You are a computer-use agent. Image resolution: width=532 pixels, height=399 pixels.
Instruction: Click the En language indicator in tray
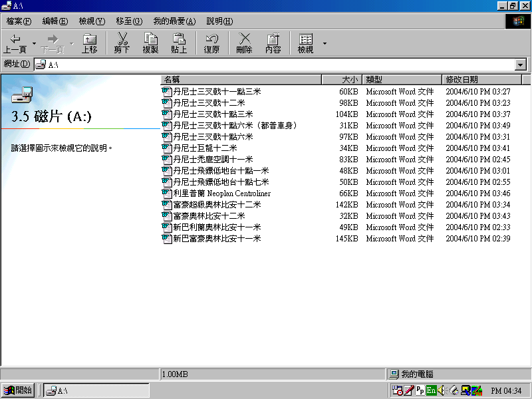point(431,390)
